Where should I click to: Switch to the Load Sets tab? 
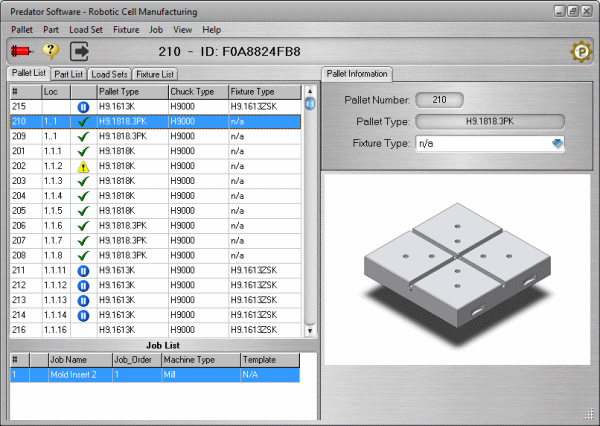point(109,74)
